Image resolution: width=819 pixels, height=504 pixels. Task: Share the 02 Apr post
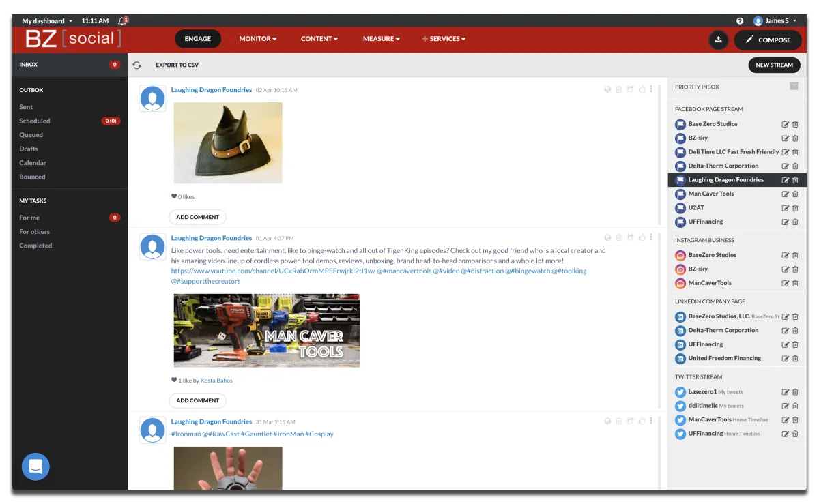(631, 89)
